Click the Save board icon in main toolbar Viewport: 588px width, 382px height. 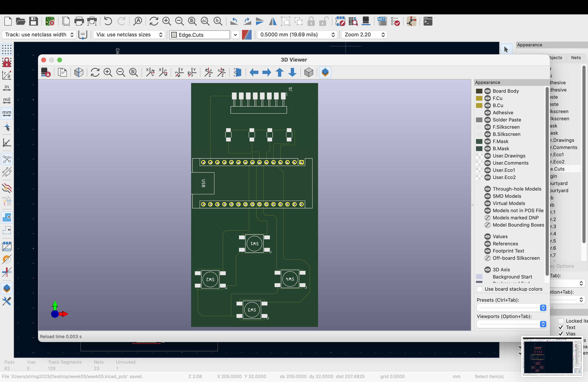tap(33, 21)
